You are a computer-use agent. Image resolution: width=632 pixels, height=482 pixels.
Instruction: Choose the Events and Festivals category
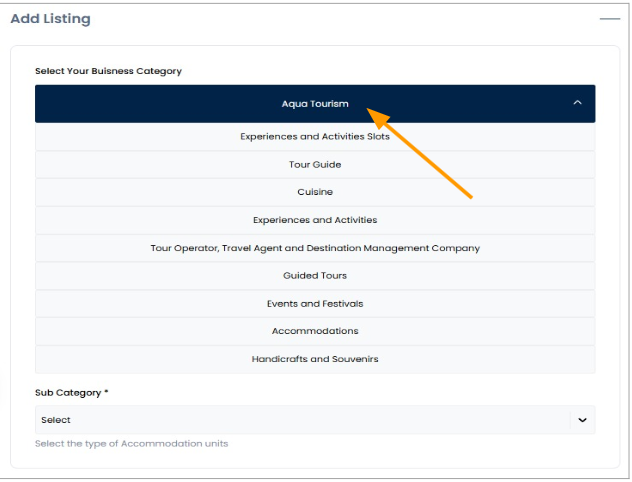pos(314,303)
